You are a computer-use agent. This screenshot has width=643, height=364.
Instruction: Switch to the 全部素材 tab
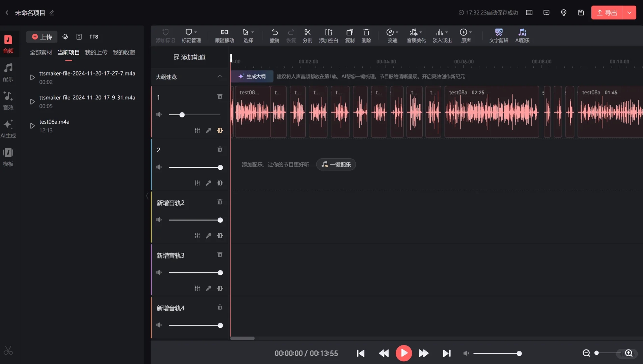[41, 53]
